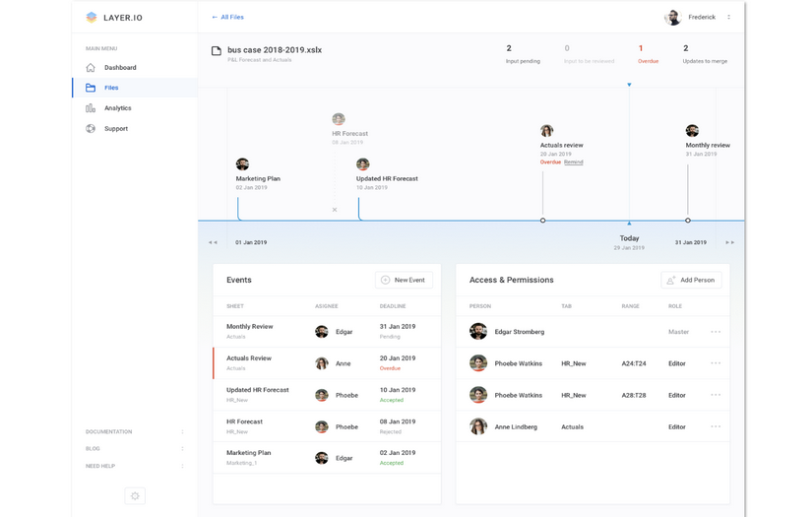Open options menu for Phoebe Watkins A24:T24 row
Screen dimensions: 812x517
pos(716,363)
